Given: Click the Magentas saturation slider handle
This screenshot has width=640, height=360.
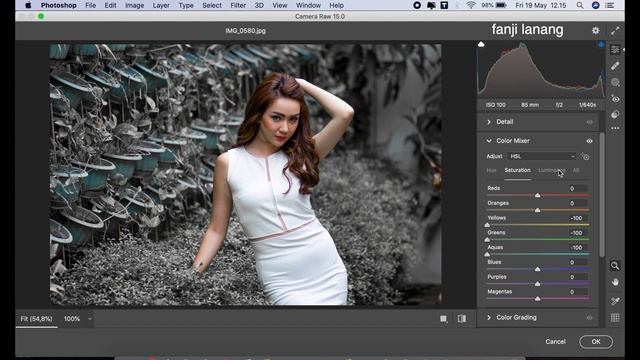Looking at the screenshot, I should tap(538, 299).
